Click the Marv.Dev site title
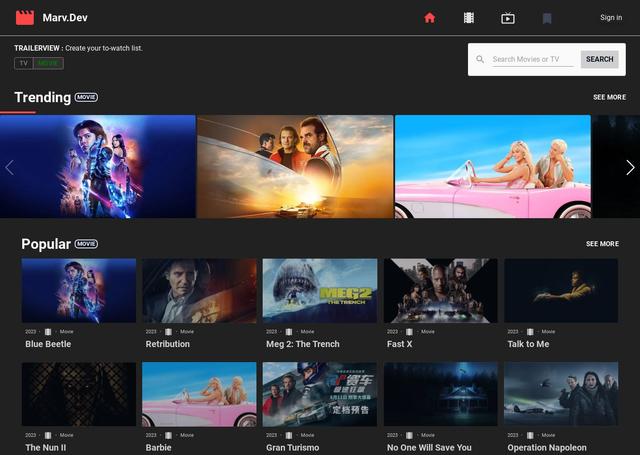 [x=64, y=18]
